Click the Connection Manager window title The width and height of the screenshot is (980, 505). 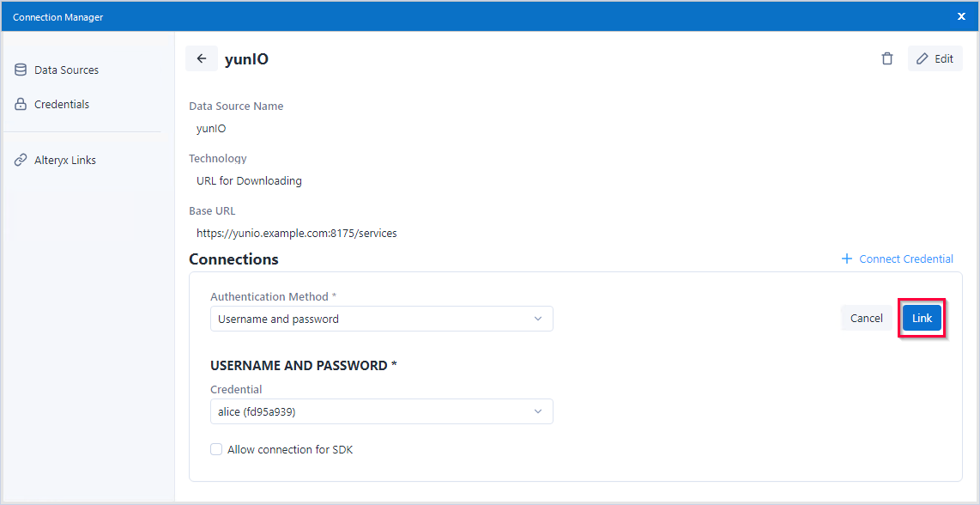coord(58,17)
